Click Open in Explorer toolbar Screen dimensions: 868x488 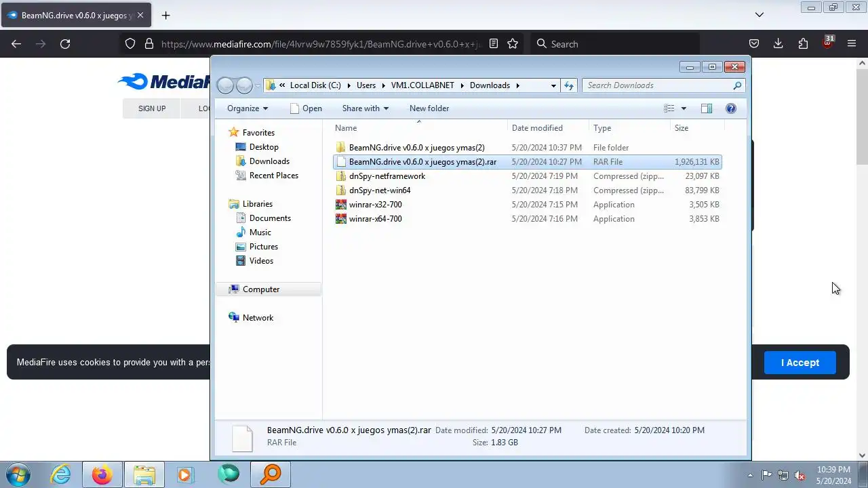click(x=306, y=108)
